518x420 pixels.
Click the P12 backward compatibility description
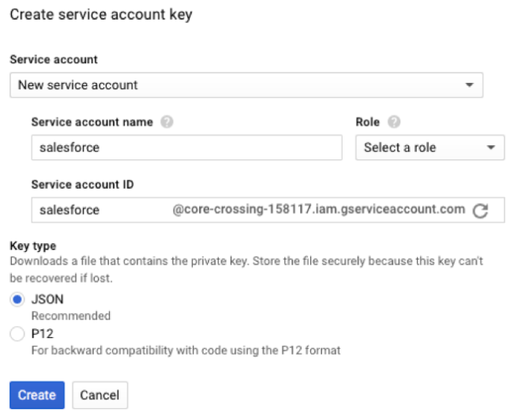click(x=186, y=350)
